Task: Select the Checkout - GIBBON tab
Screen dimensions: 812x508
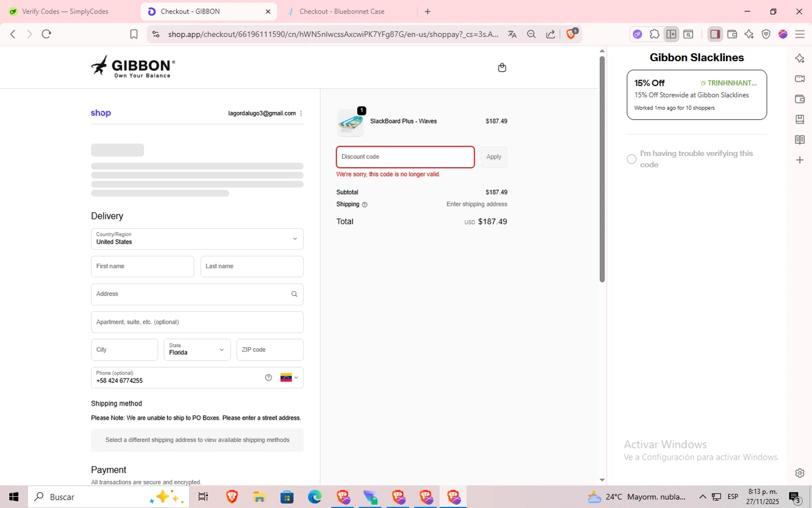Action: coord(208,11)
